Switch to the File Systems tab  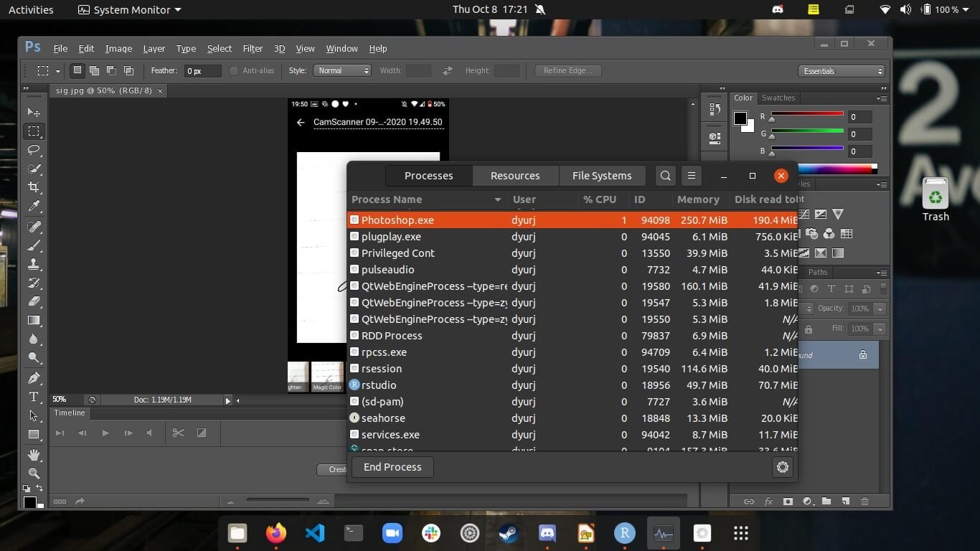point(602,176)
